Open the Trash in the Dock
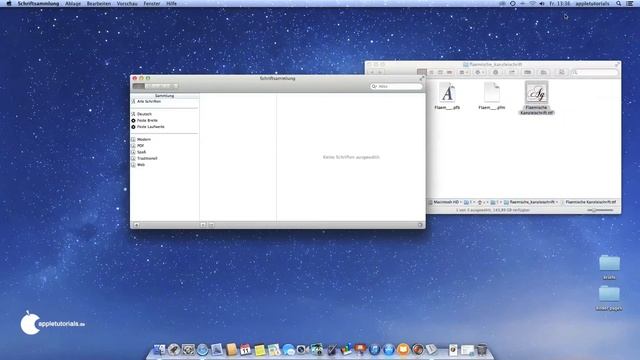640x360 pixels. pyautogui.click(x=482, y=350)
